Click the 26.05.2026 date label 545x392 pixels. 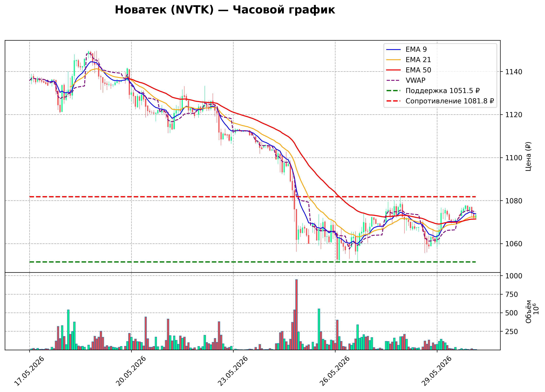pyautogui.click(x=335, y=371)
